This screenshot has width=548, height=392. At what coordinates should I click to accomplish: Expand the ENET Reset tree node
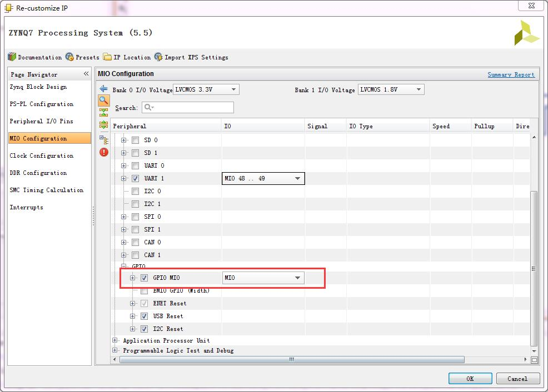coord(132,303)
